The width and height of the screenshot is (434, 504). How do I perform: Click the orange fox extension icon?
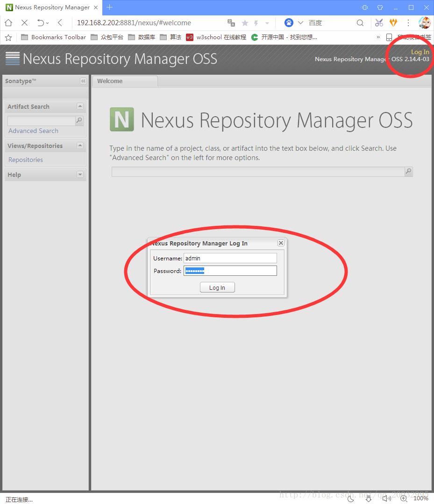[393, 23]
